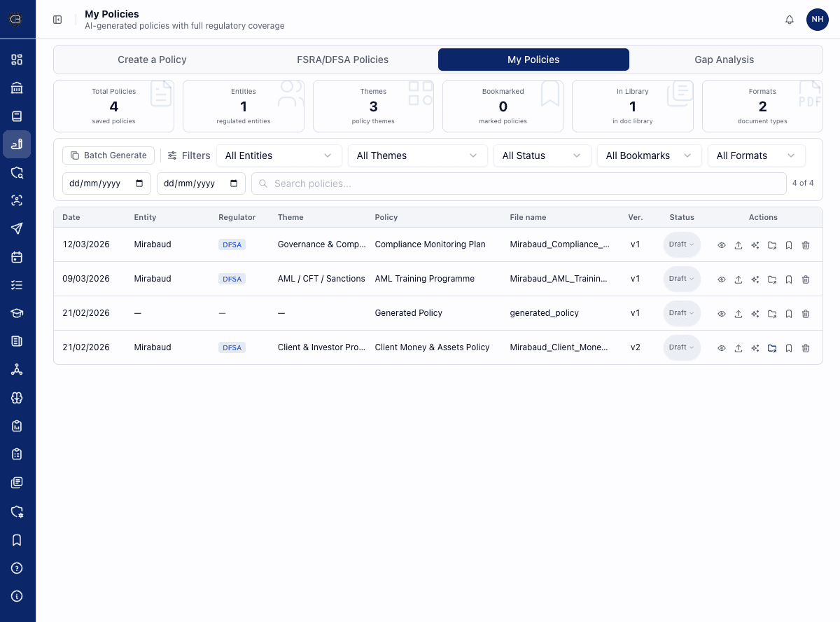This screenshot has width=840, height=622.
Task: Run AI sparkles action on AML Training Programme row
Action: [x=755, y=279]
